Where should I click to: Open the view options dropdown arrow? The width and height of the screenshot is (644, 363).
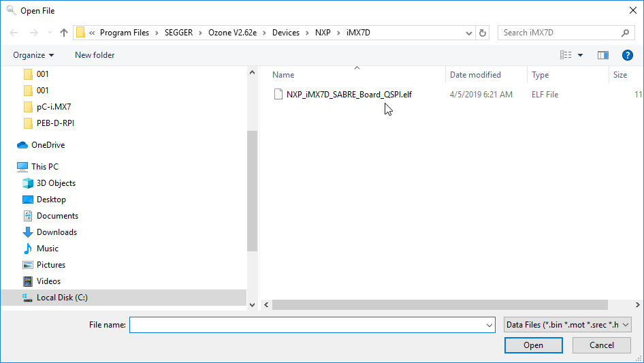point(580,55)
